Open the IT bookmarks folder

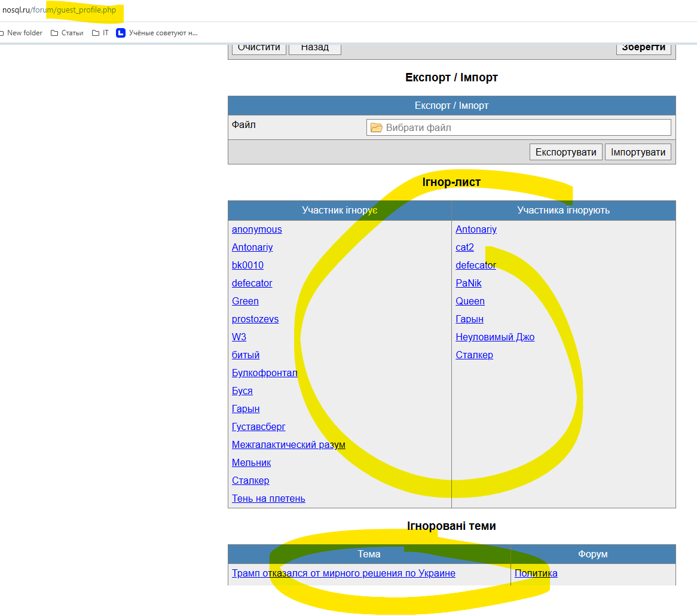tap(100, 33)
